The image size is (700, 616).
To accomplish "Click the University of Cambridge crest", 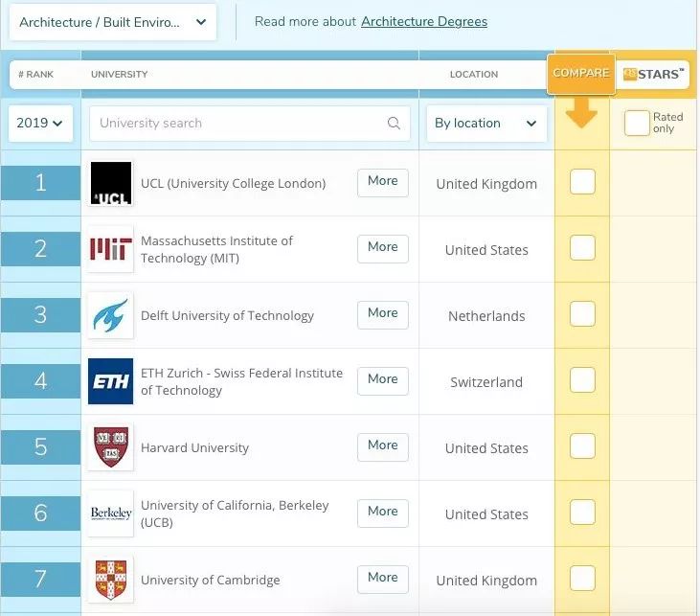I will [x=110, y=580].
